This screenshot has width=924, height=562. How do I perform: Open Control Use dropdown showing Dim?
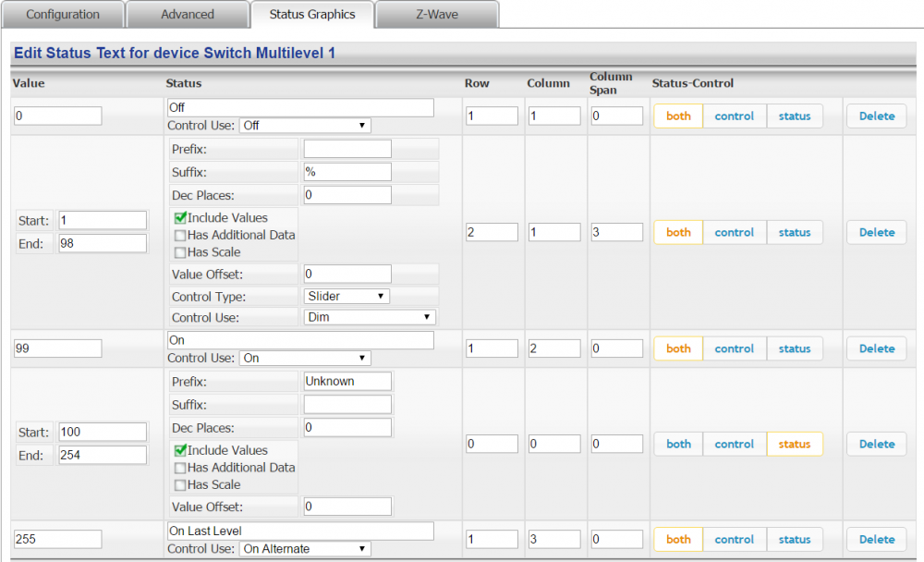(x=370, y=317)
